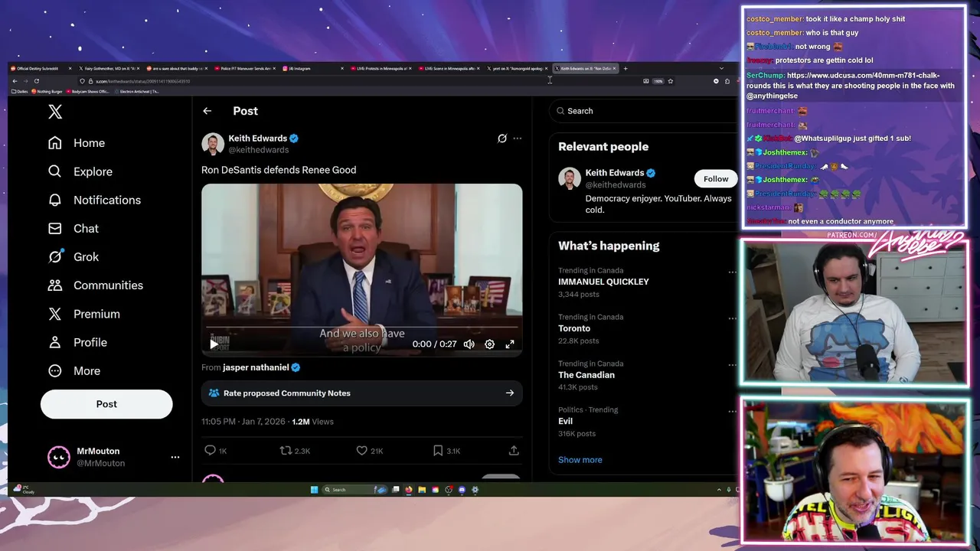
Task: Show hidden system tray icons
Action: point(719,490)
